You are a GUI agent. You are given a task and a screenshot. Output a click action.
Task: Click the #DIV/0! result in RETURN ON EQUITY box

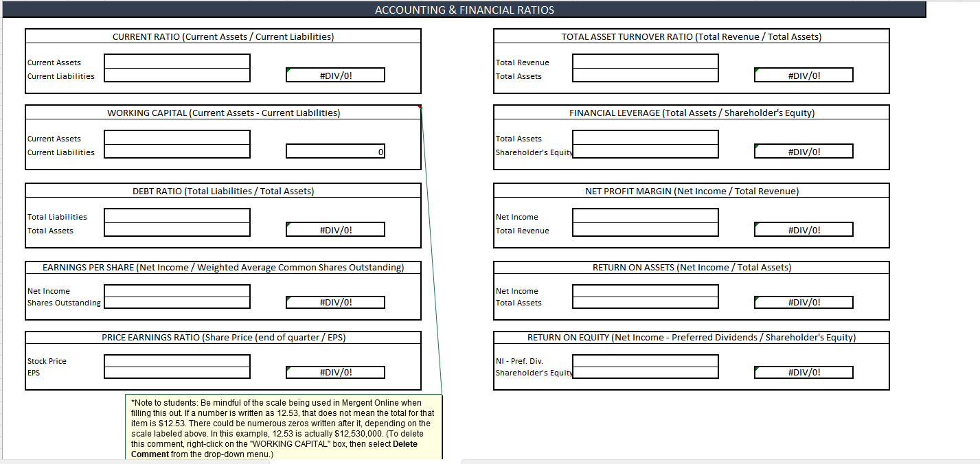tap(804, 372)
